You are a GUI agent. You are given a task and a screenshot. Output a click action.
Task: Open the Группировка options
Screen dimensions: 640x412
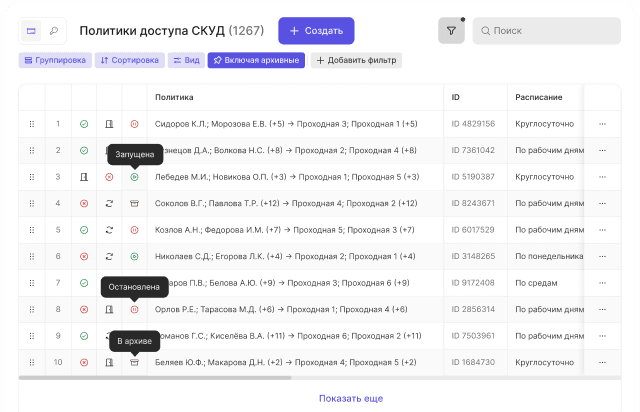[55, 60]
